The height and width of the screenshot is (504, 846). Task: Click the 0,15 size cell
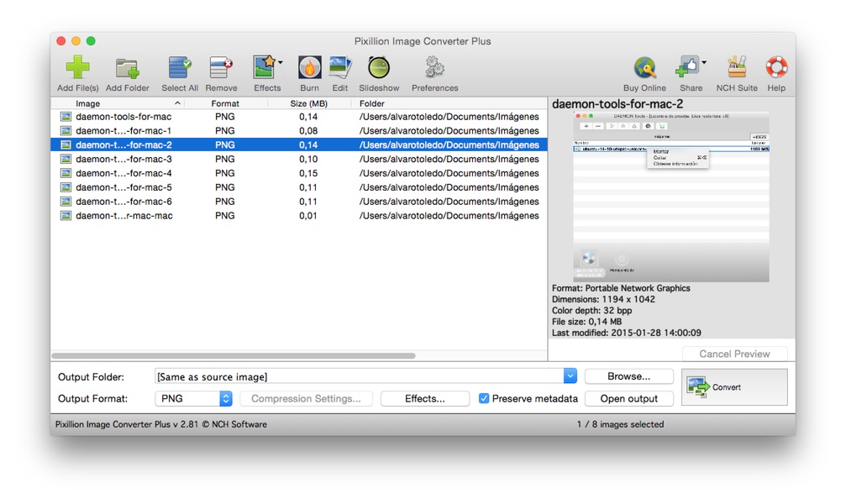pos(308,173)
